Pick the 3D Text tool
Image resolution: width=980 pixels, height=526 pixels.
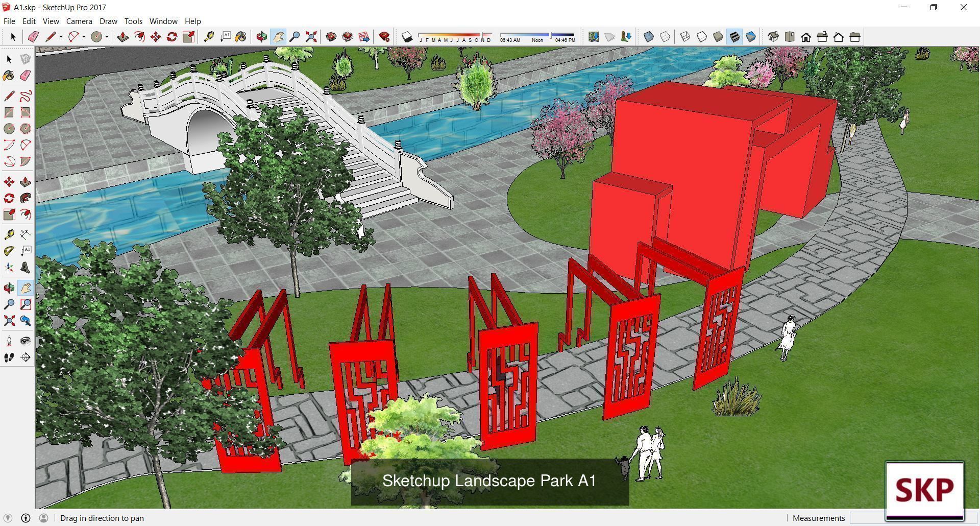click(x=26, y=268)
